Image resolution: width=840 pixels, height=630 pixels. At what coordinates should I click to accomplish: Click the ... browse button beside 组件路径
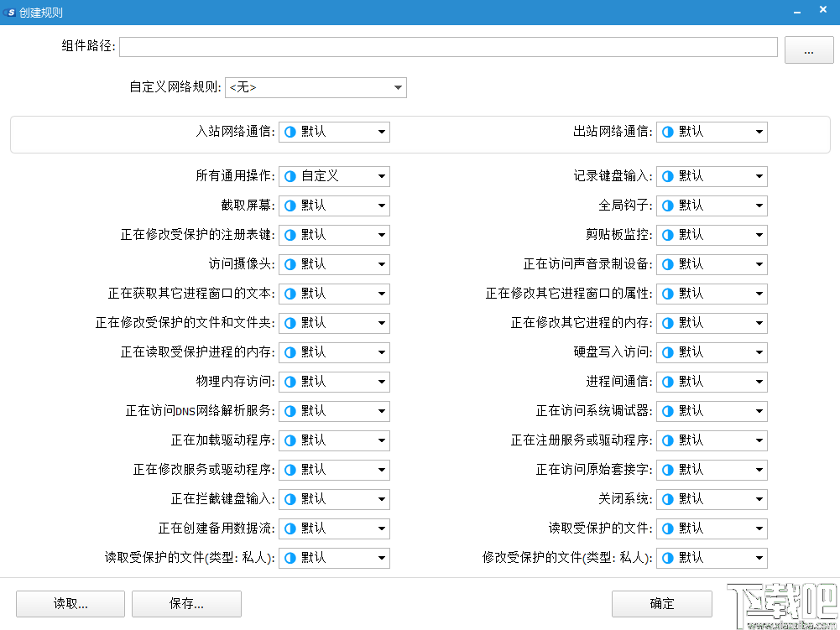pos(808,49)
